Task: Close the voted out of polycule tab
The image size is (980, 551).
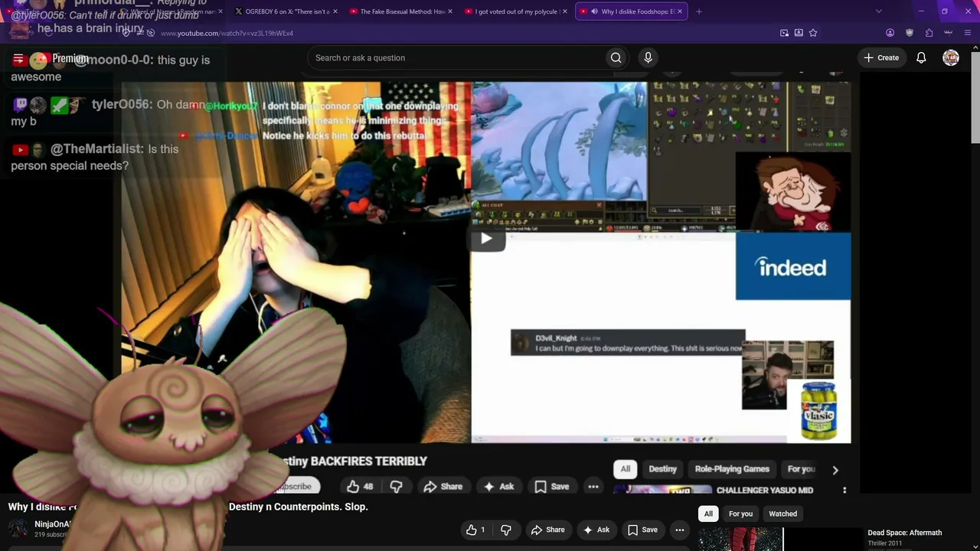Action: pyautogui.click(x=564, y=11)
